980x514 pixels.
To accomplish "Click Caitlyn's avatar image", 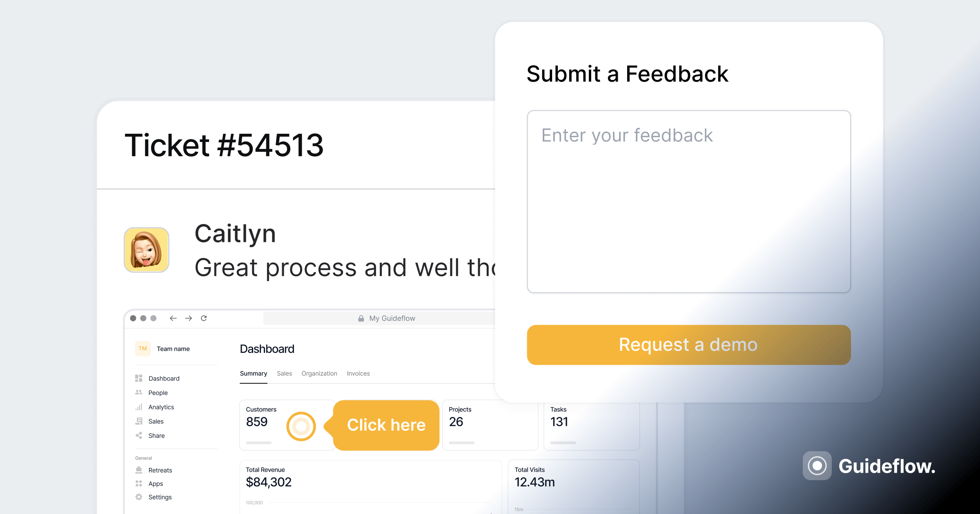I will (x=146, y=249).
